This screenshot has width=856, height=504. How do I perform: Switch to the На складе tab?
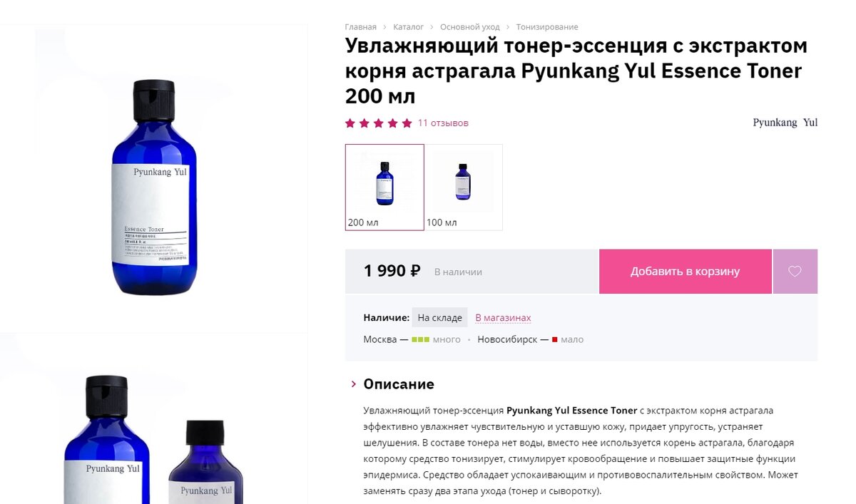440,318
